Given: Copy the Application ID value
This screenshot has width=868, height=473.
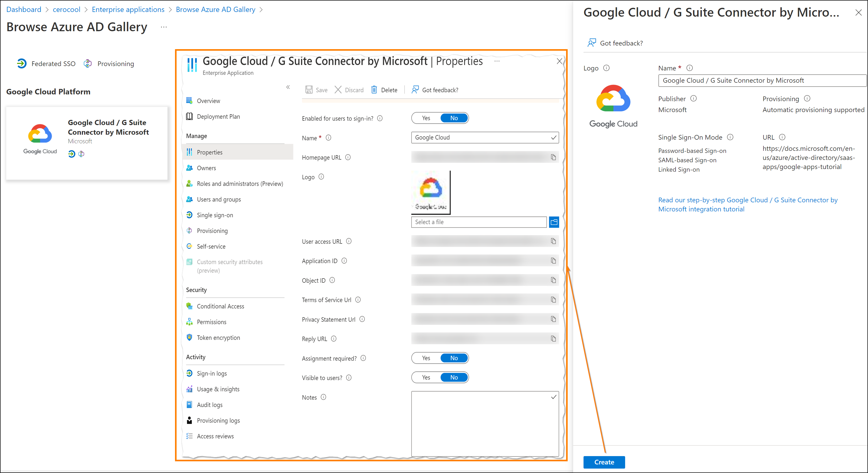Looking at the screenshot, I should [553, 261].
